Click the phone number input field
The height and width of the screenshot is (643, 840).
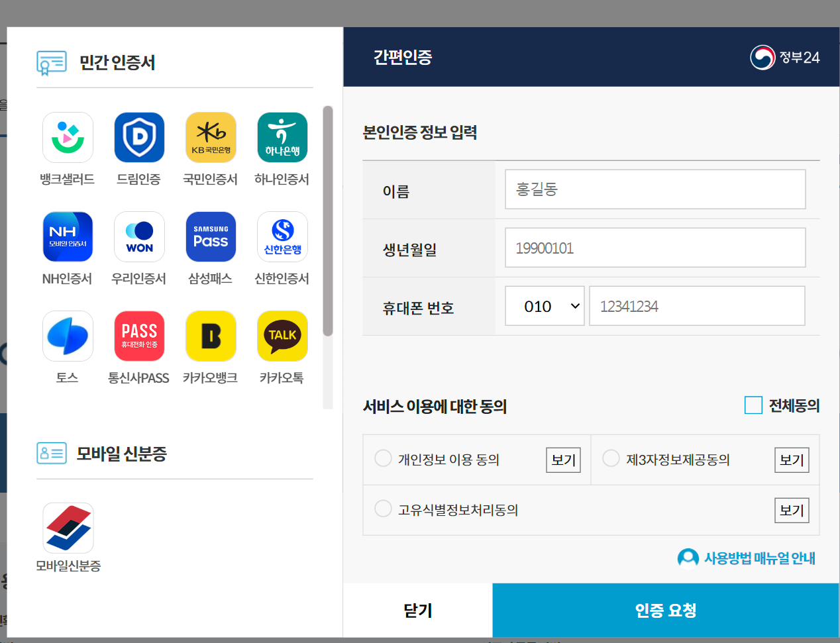click(696, 305)
